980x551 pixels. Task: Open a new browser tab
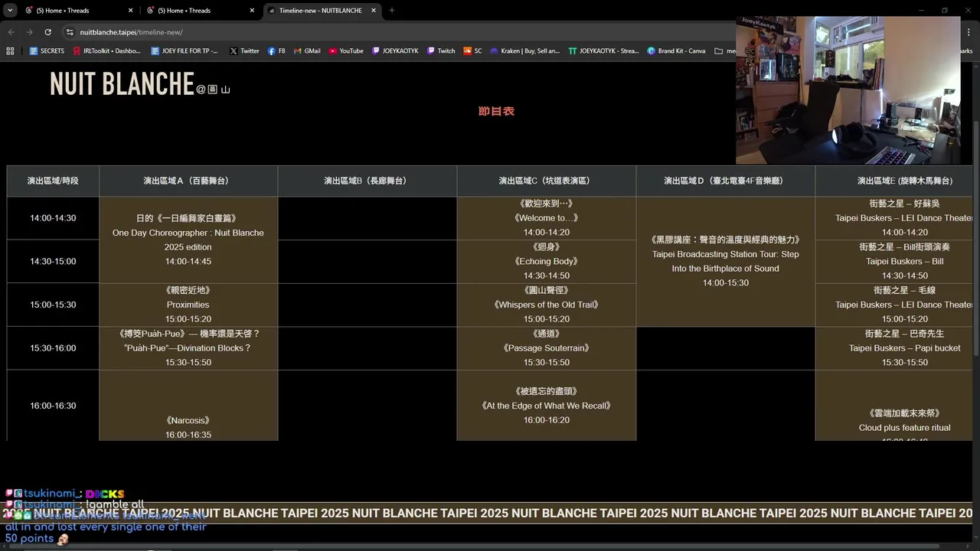392,11
